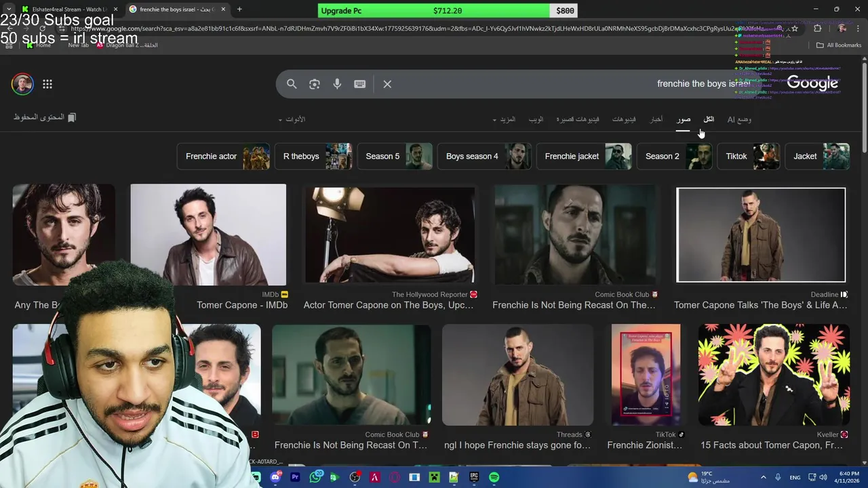Viewport: 868px width, 488px height.
Task: Open saved content bookmark link
Action: [45, 117]
